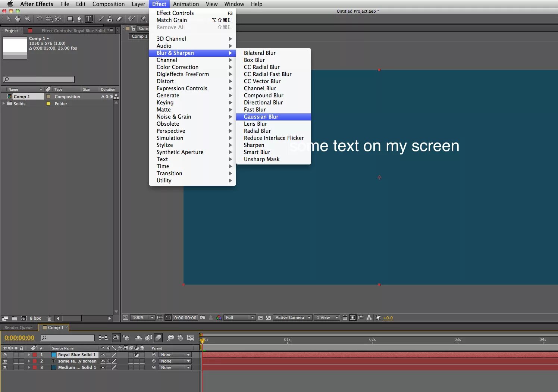This screenshot has width=558, height=392.
Task: Hide the Medium Solid 1 layer
Action: tap(5, 367)
